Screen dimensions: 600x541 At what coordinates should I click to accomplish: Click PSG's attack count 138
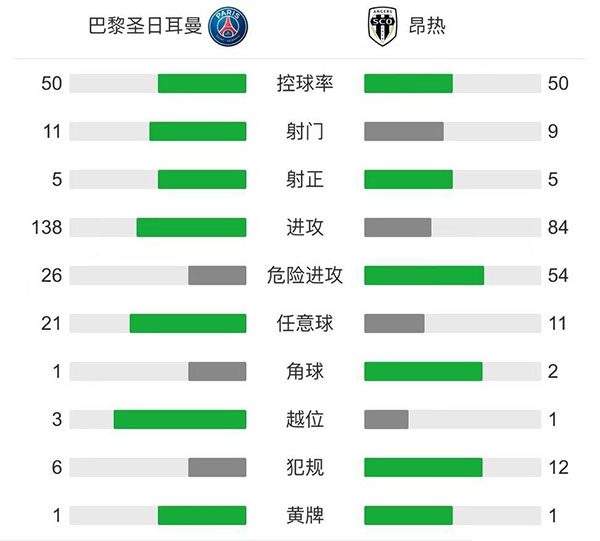tap(47, 227)
